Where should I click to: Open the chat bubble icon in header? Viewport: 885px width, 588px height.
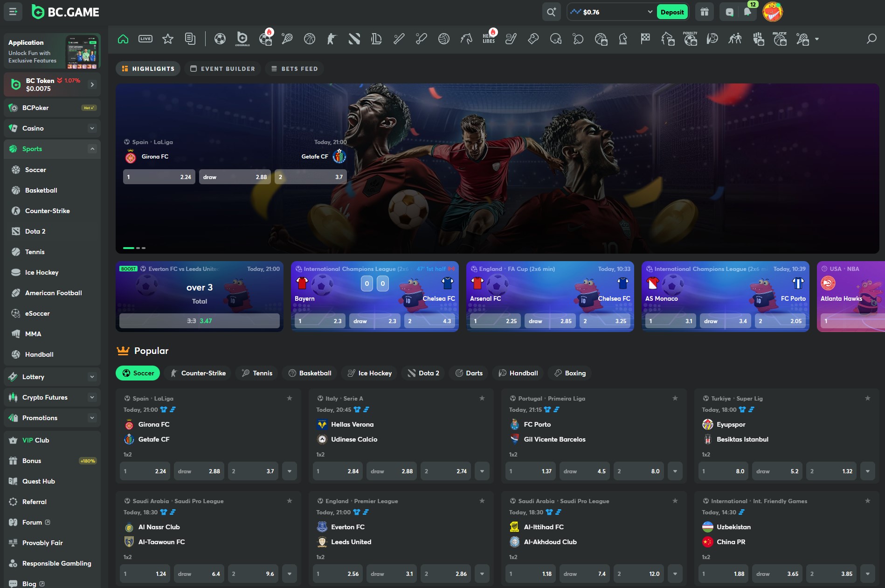729,12
